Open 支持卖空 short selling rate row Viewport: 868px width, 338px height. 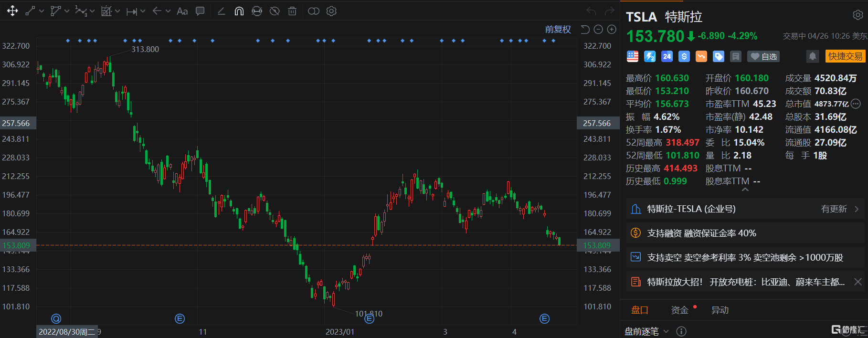(x=745, y=257)
